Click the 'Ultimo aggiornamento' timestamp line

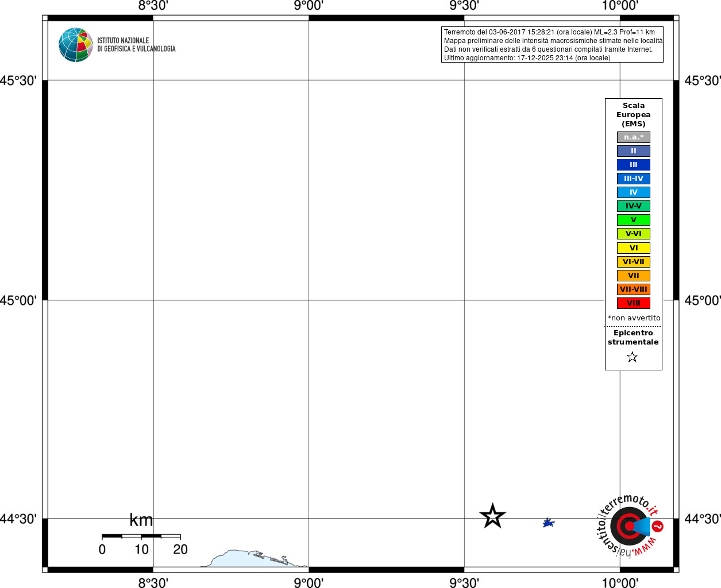point(527,58)
